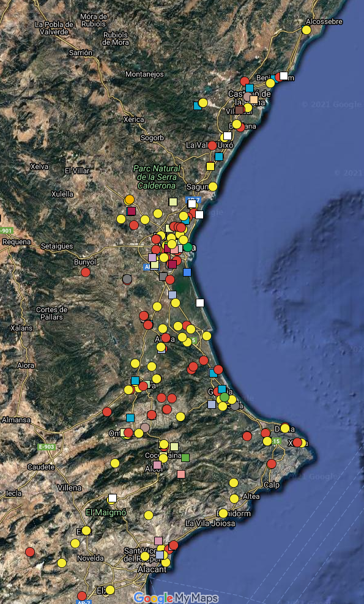Screen dimensions: 364x604
Task: Open the yellow marker at Benidorm
Action: click(x=223, y=513)
